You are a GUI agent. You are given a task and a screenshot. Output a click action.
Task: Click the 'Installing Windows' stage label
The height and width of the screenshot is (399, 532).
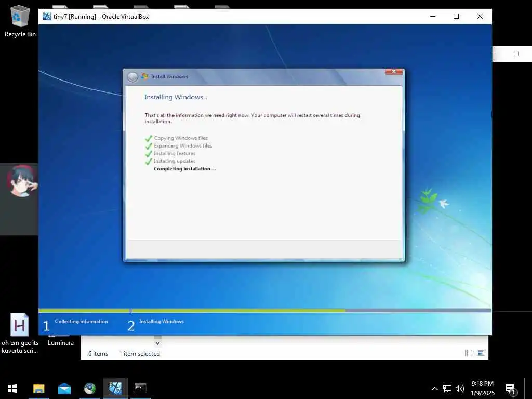tap(162, 321)
